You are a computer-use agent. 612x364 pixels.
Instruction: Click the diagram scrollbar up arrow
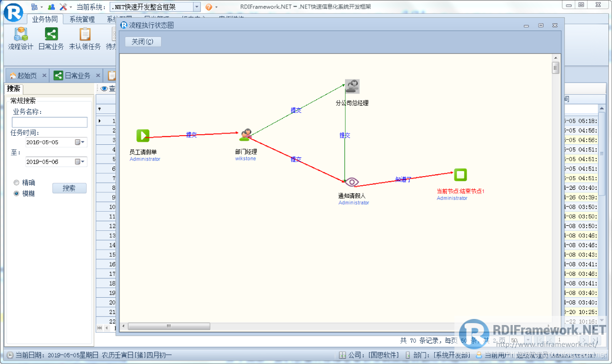coord(556,58)
